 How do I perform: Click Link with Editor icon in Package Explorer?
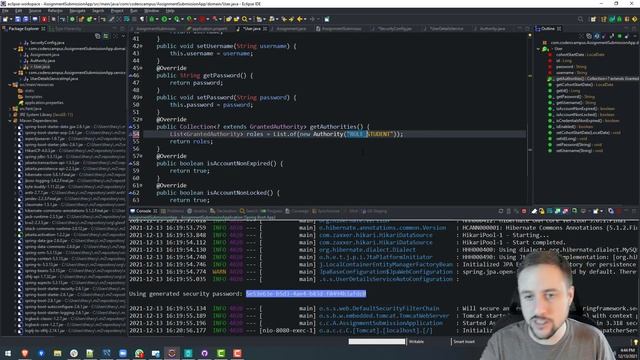106,36
